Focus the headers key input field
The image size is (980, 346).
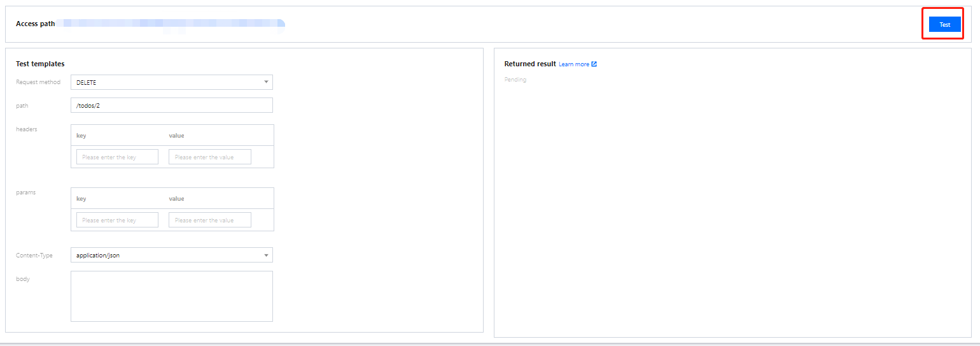[x=117, y=157]
